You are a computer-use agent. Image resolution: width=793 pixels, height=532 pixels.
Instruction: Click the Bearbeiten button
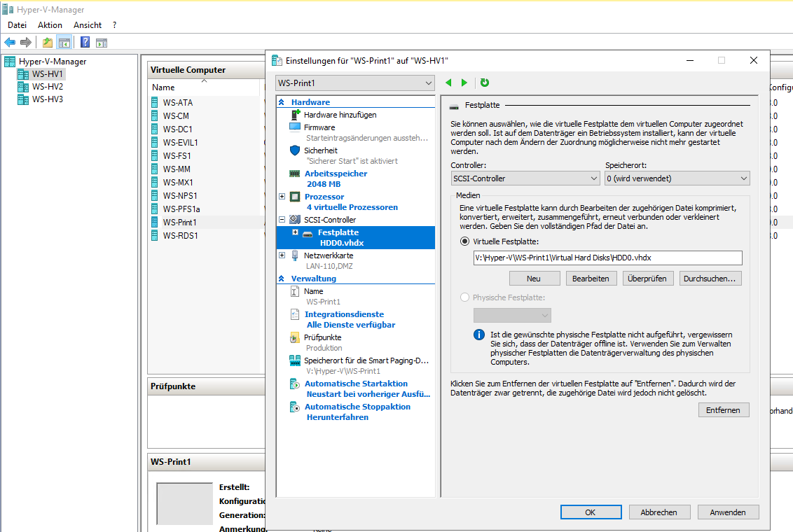pyautogui.click(x=591, y=279)
